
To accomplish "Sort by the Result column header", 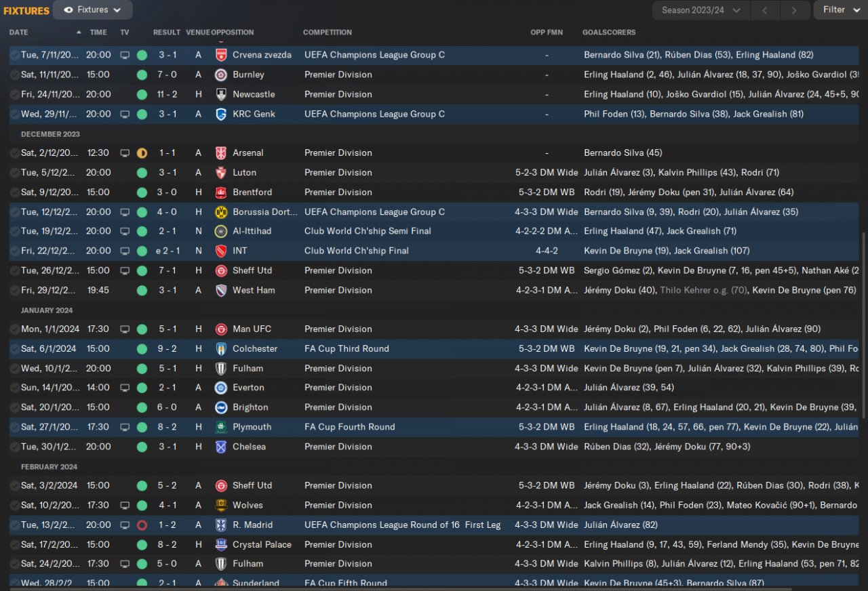I will tap(167, 33).
